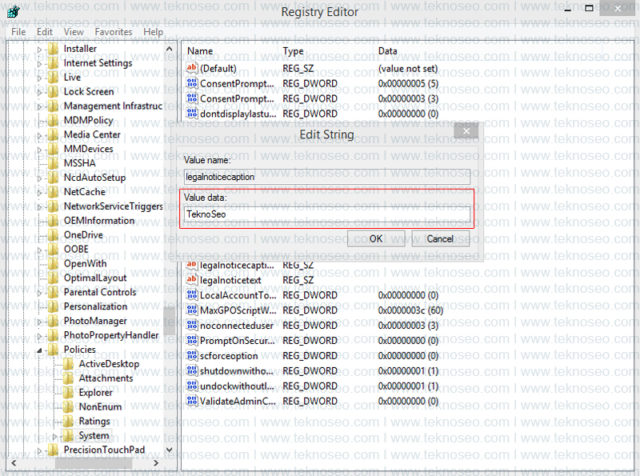Click the LocalAccountTo... DWORD icon

tap(192, 295)
